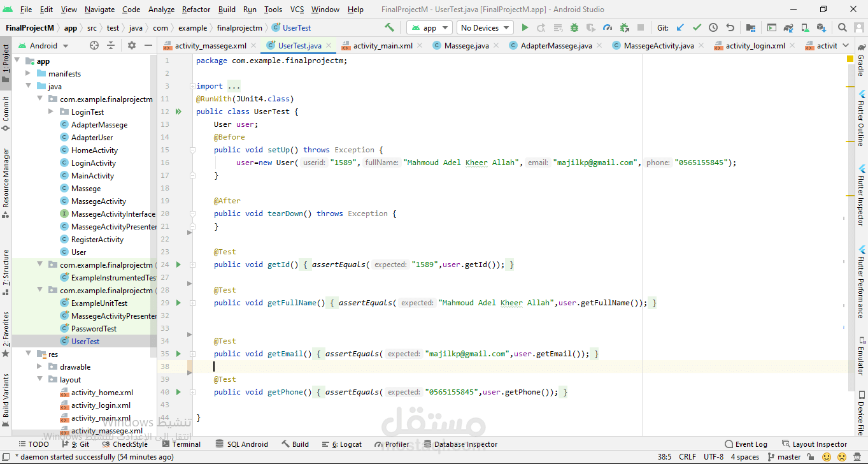Expand the drawable folder
Image resolution: width=868 pixels, height=464 pixels.
[40, 367]
